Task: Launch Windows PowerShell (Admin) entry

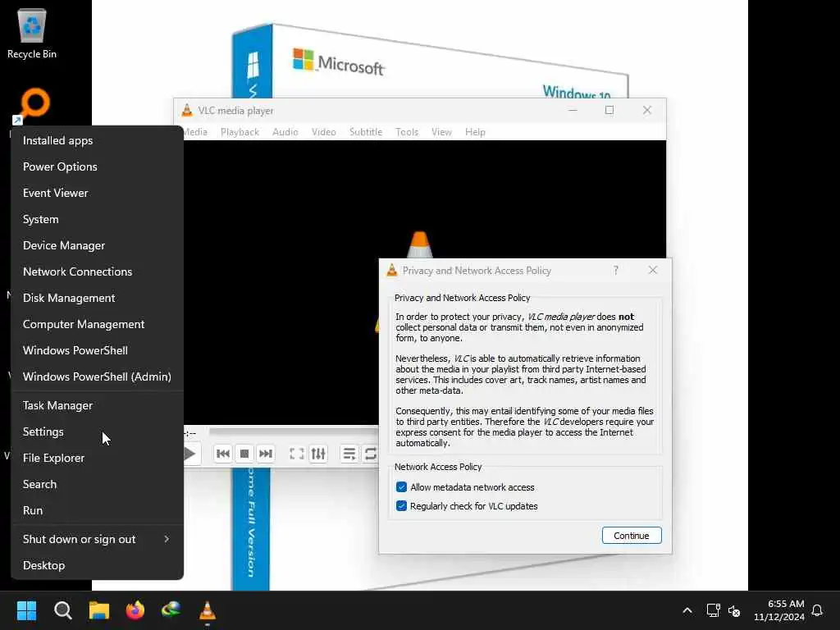Action: click(x=97, y=377)
